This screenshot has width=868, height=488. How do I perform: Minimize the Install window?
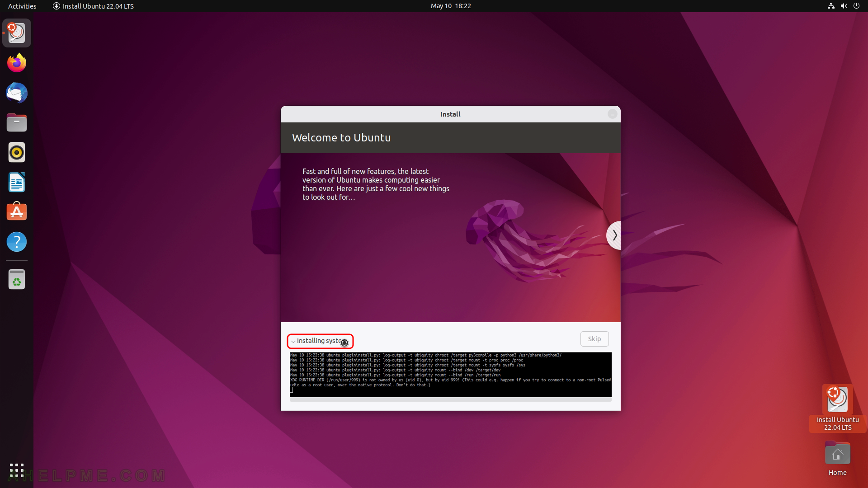(612, 114)
